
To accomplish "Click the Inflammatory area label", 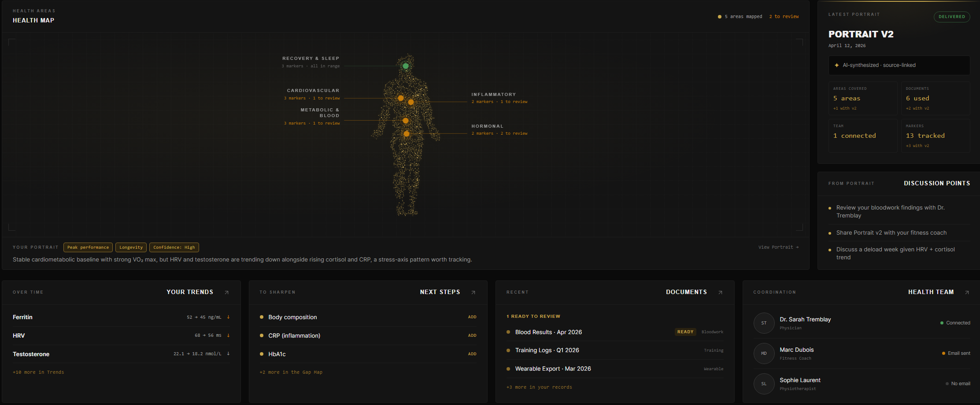I will pyautogui.click(x=494, y=95).
